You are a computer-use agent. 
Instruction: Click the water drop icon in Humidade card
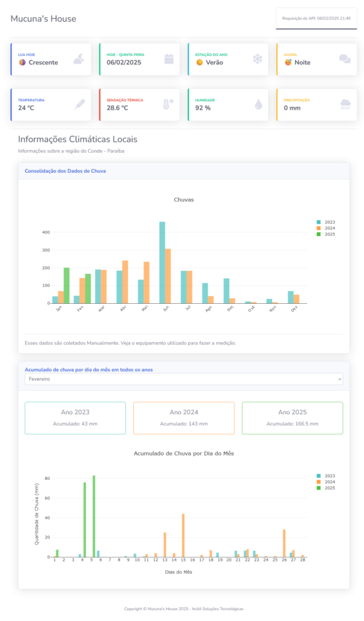tap(258, 104)
